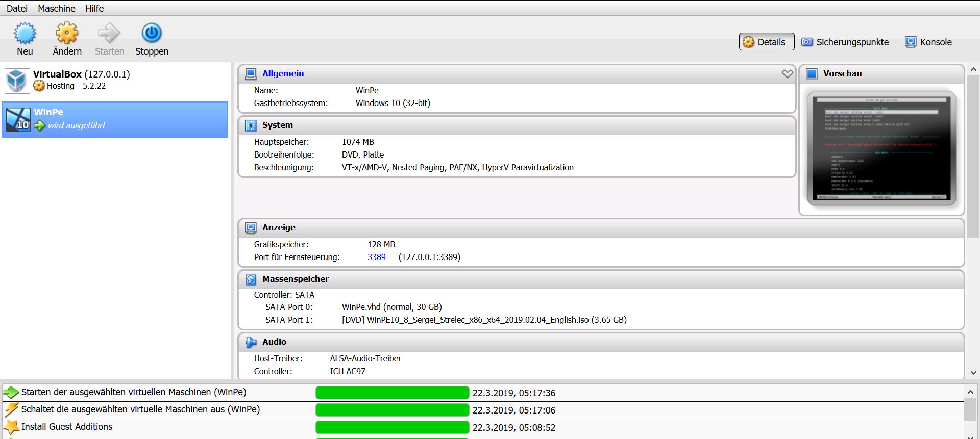
Task: Open the Datei menu
Action: click(x=17, y=8)
